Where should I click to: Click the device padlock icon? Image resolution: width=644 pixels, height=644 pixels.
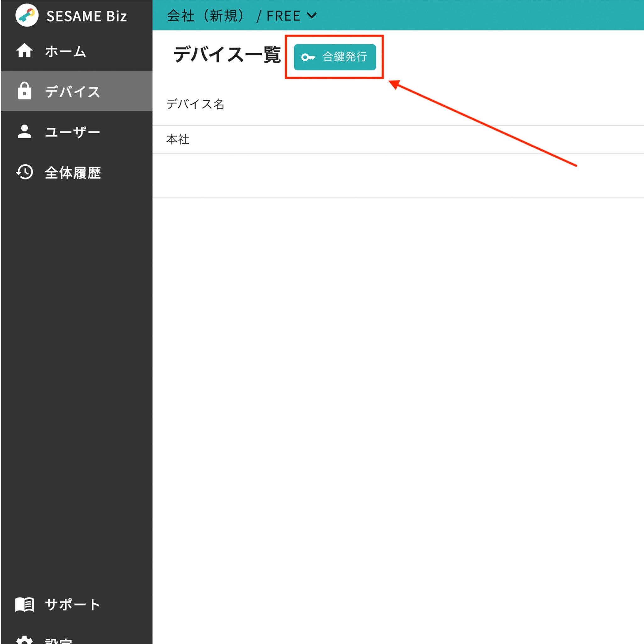pos(25,91)
